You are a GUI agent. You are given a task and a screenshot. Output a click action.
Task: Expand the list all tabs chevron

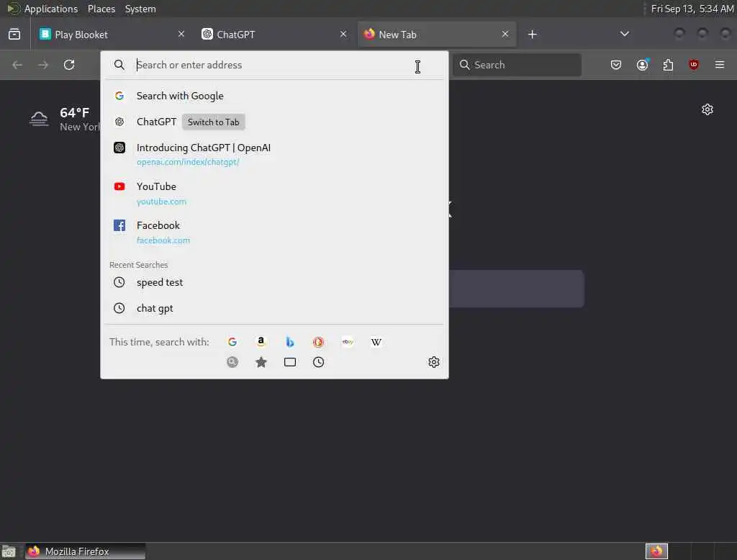[625, 34]
